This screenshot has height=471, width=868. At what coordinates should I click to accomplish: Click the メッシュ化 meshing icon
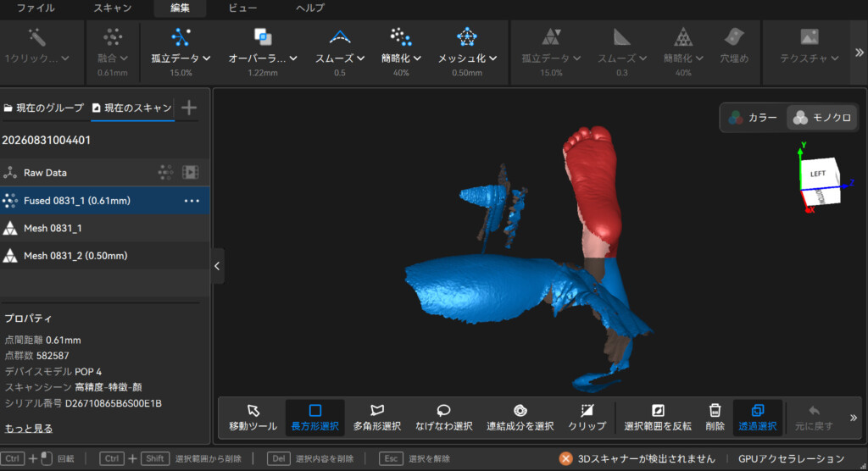click(x=467, y=37)
